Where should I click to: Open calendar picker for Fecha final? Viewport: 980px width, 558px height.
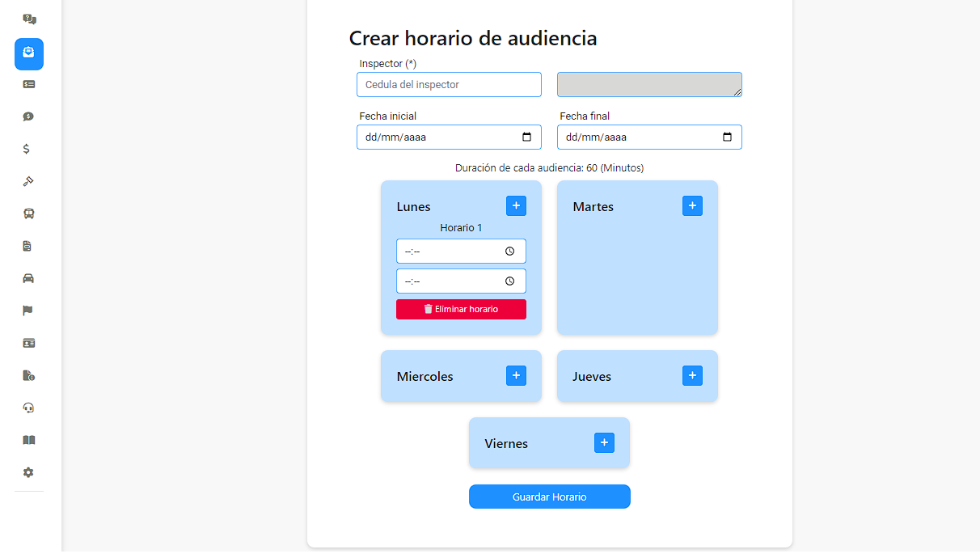tap(728, 137)
